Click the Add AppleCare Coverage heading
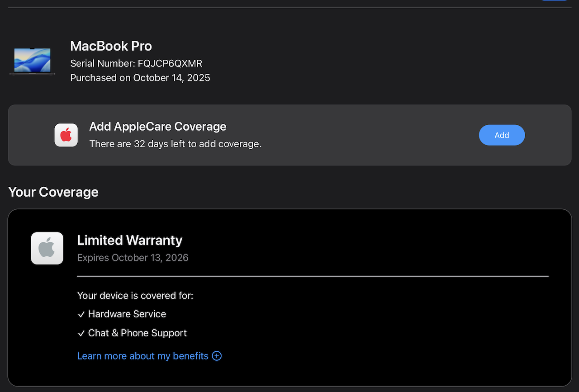 pos(157,127)
